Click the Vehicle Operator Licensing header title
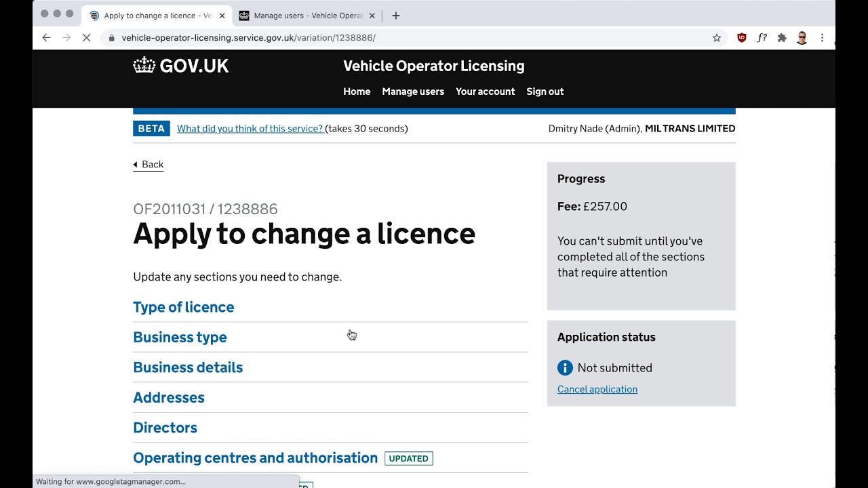This screenshot has height=488, width=868. [x=434, y=66]
